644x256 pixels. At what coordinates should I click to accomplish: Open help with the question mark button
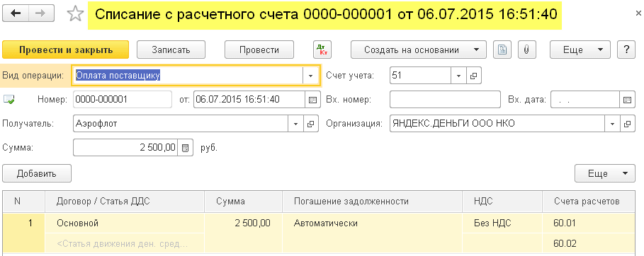pyautogui.click(x=626, y=50)
